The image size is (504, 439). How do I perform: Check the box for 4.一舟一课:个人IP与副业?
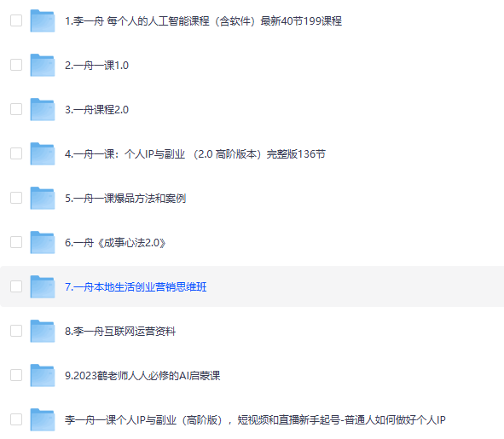click(x=16, y=153)
